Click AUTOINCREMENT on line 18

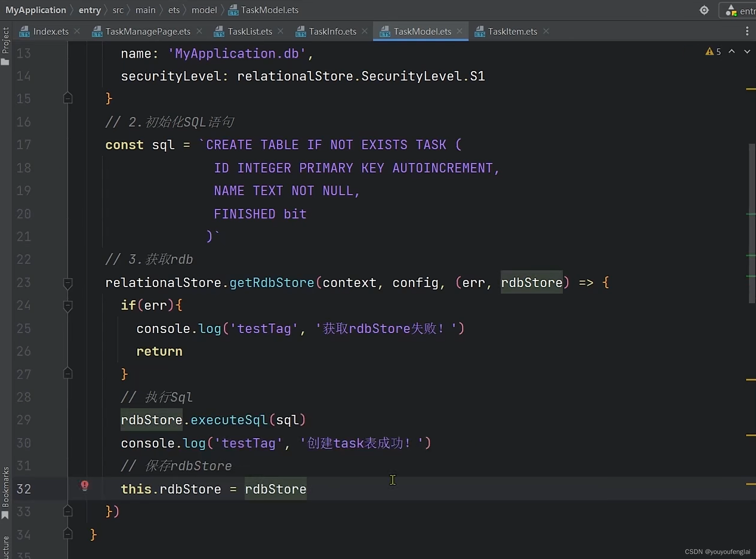point(442,168)
